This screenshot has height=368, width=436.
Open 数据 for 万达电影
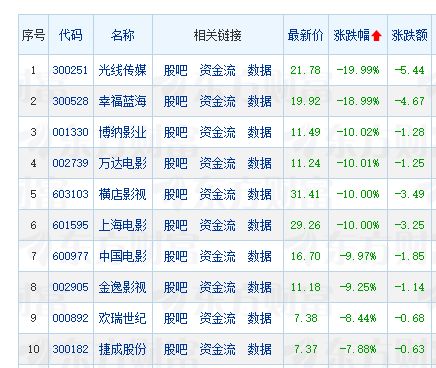pos(259,163)
